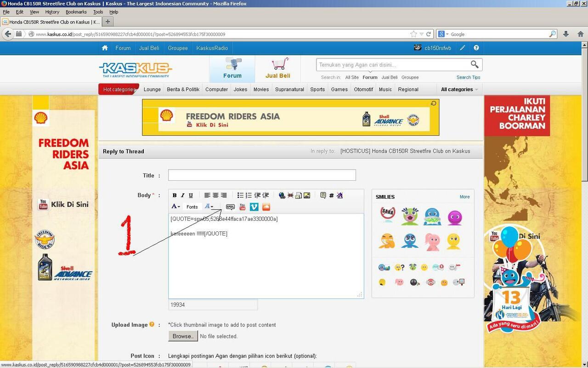Click the Browse... upload button
588x368 pixels.
(183, 336)
